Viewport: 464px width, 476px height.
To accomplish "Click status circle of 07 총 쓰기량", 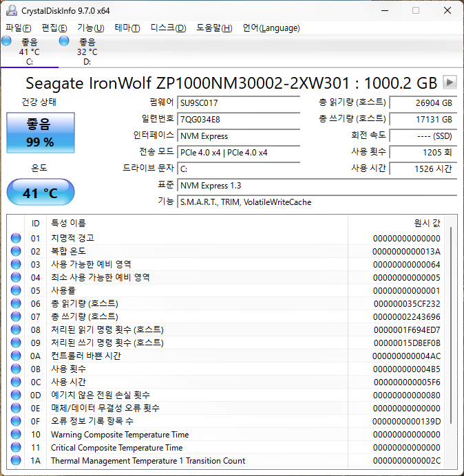I will tap(16, 316).
